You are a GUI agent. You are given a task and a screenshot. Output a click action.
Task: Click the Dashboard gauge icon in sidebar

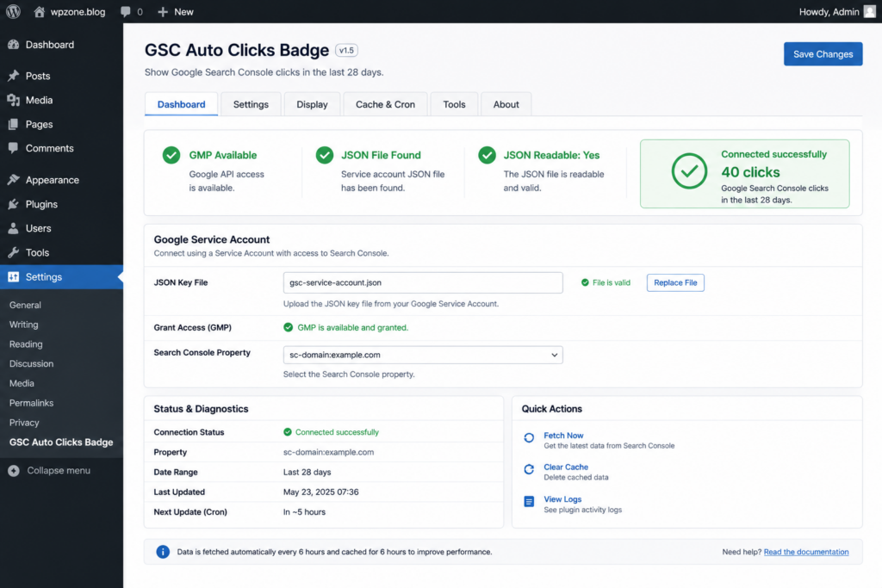point(14,45)
